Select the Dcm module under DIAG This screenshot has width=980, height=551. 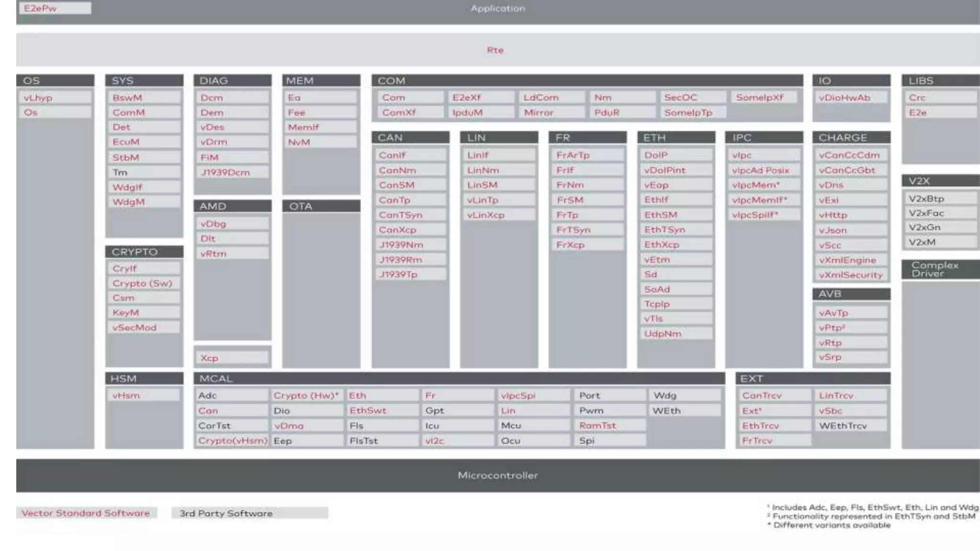coord(232,98)
